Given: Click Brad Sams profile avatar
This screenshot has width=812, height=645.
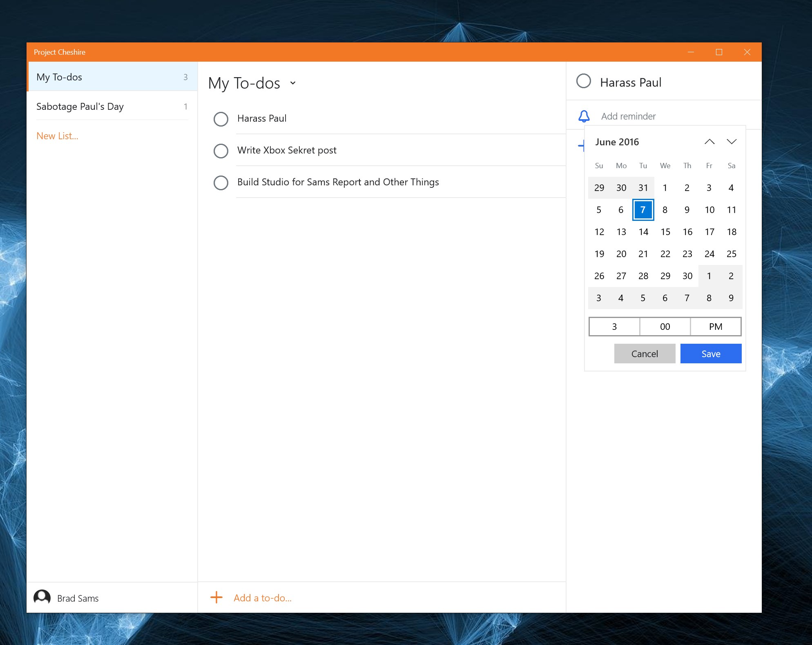Looking at the screenshot, I should pyautogui.click(x=42, y=598).
